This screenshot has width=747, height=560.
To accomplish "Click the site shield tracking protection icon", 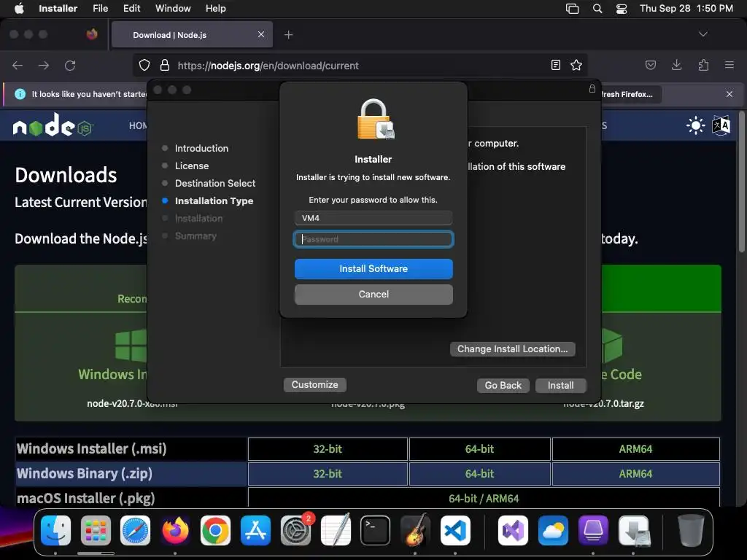I will coord(144,65).
